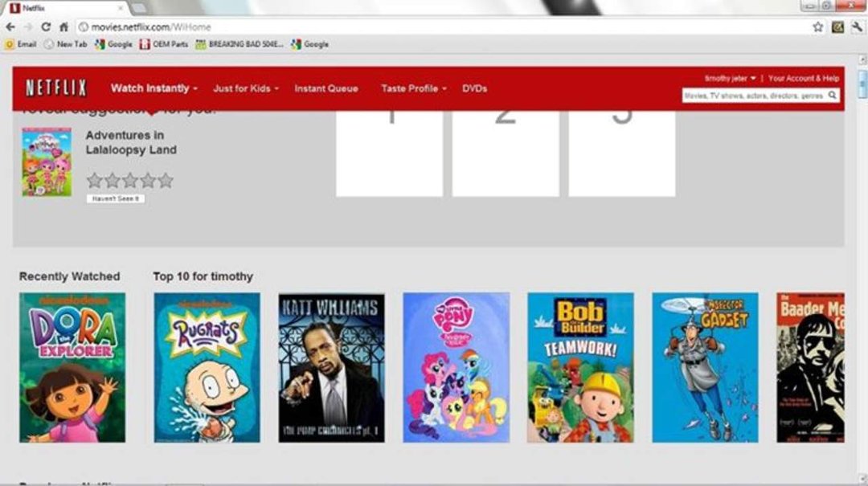
Task: Expand the Just for Kids menu
Action: [x=246, y=88]
